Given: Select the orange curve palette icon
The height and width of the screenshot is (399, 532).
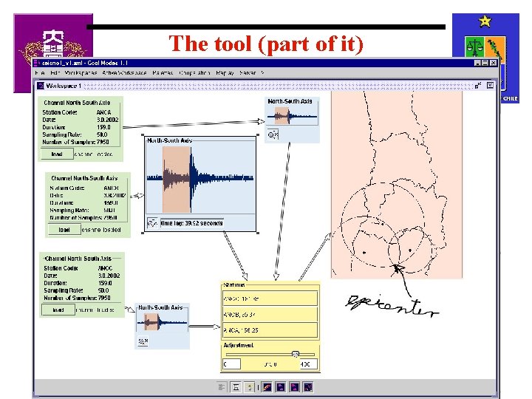Looking at the screenshot, I should [267, 386].
